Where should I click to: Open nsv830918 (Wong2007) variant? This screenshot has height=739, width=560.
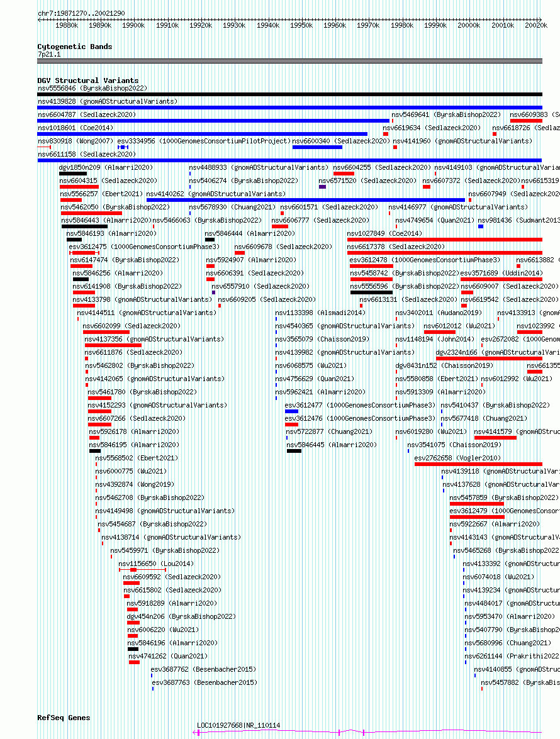coord(76,141)
